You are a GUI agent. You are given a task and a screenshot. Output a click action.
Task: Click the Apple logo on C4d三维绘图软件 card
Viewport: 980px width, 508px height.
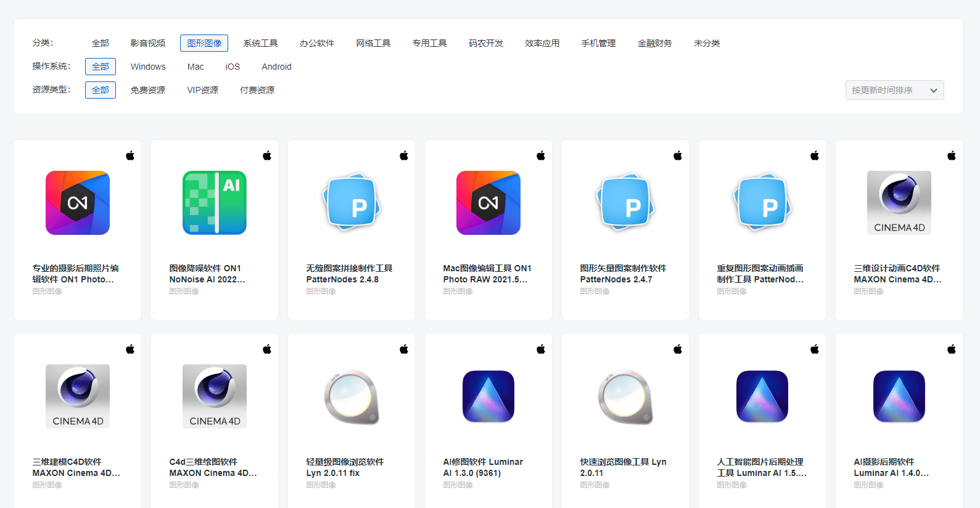coord(267,349)
